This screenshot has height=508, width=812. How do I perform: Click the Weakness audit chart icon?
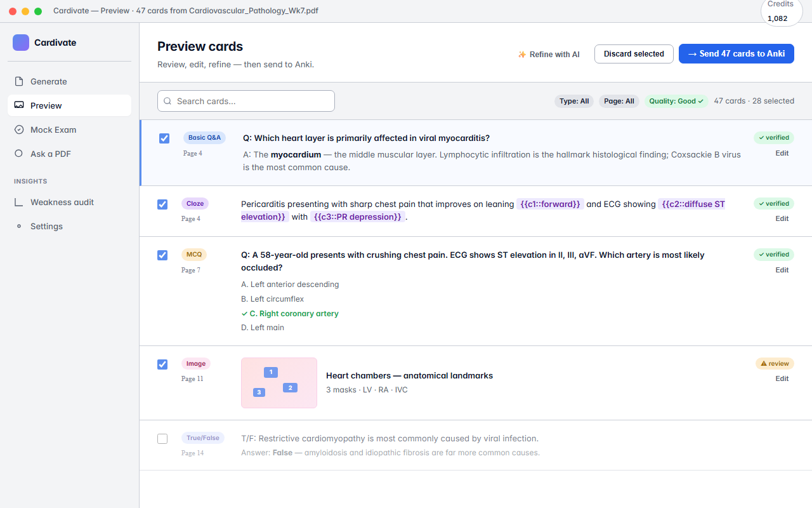19,202
